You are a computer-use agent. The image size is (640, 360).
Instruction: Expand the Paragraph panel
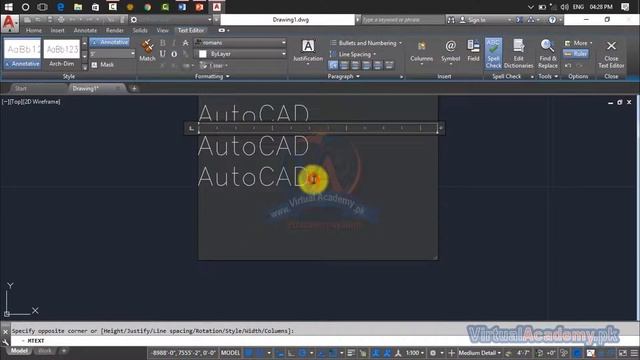click(x=344, y=76)
